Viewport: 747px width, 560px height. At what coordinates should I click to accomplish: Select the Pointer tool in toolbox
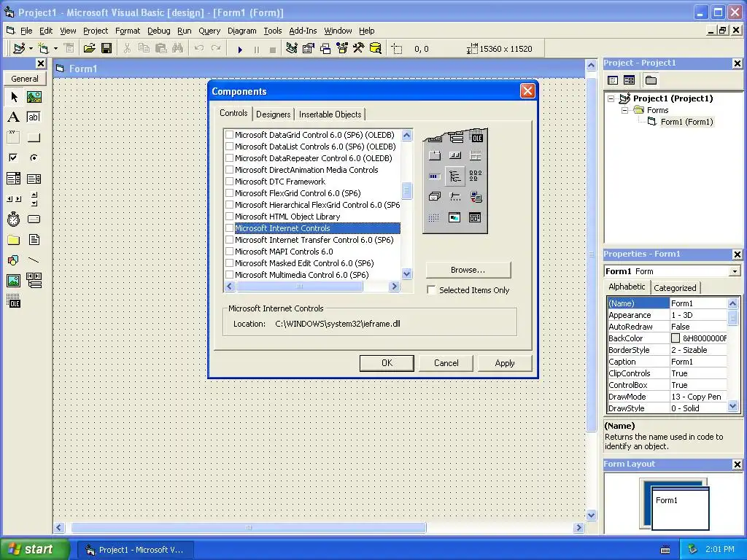(x=14, y=97)
